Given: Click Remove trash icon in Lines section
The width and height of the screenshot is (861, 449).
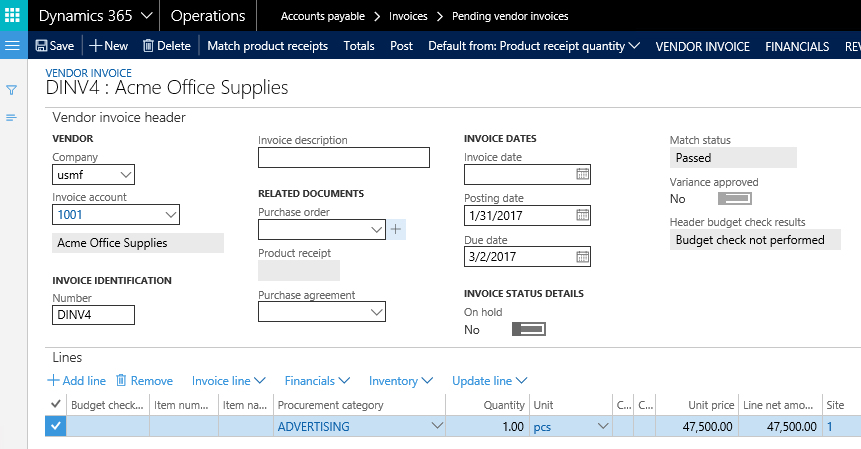Looking at the screenshot, I should [x=121, y=381].
